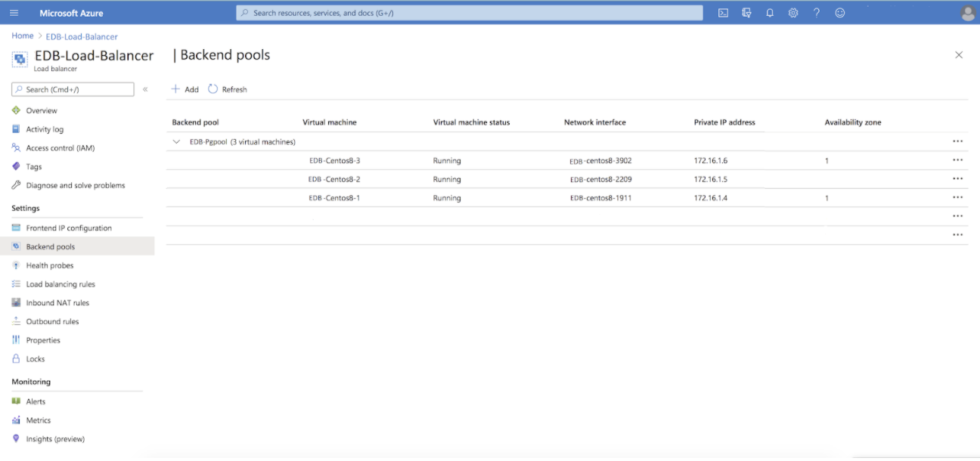Screen dimensions: 980x461
Task: Click the EDB-Load-Balancer breadcrumb link
Action: [82, 36]
